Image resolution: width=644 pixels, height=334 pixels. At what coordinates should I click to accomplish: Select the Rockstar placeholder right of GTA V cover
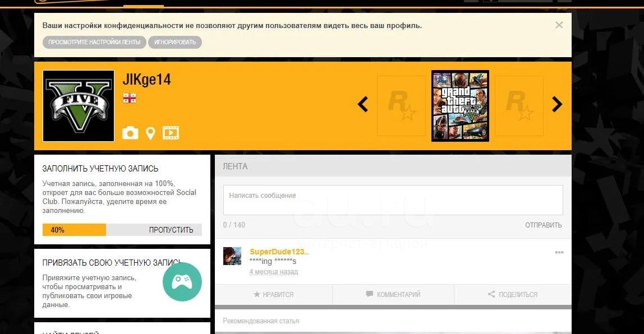coord(519,106)
